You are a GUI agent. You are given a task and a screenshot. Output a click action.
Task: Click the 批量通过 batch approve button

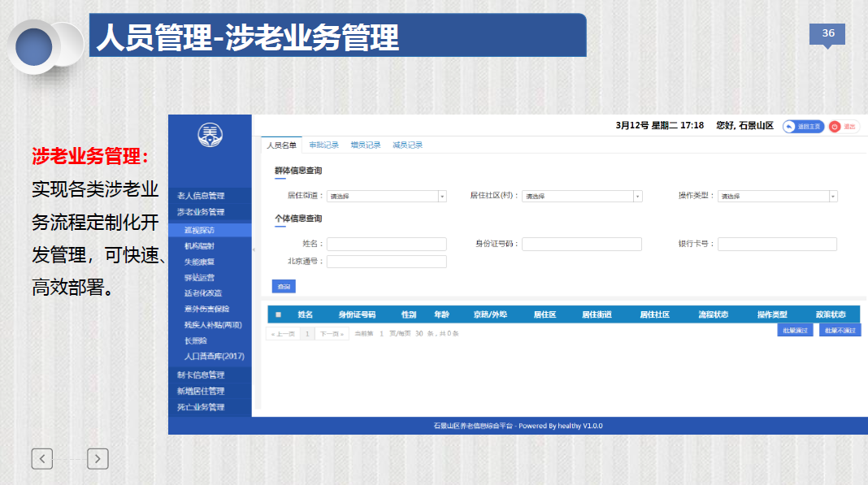click(795, 331)
